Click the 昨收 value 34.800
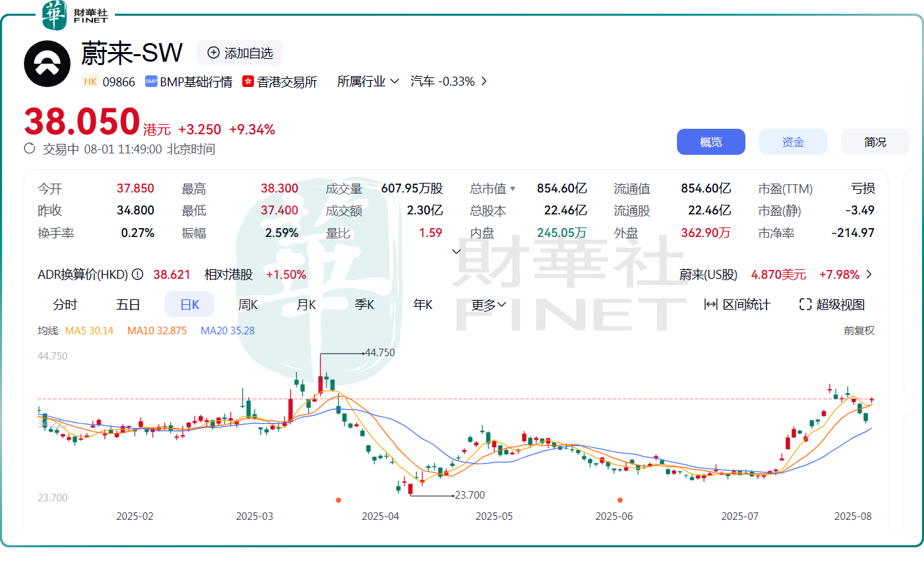This screenshot has height=561, width=924. pos(136,210)
